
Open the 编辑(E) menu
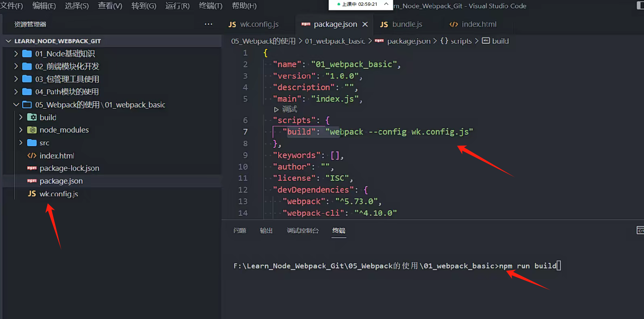[44, 6]
